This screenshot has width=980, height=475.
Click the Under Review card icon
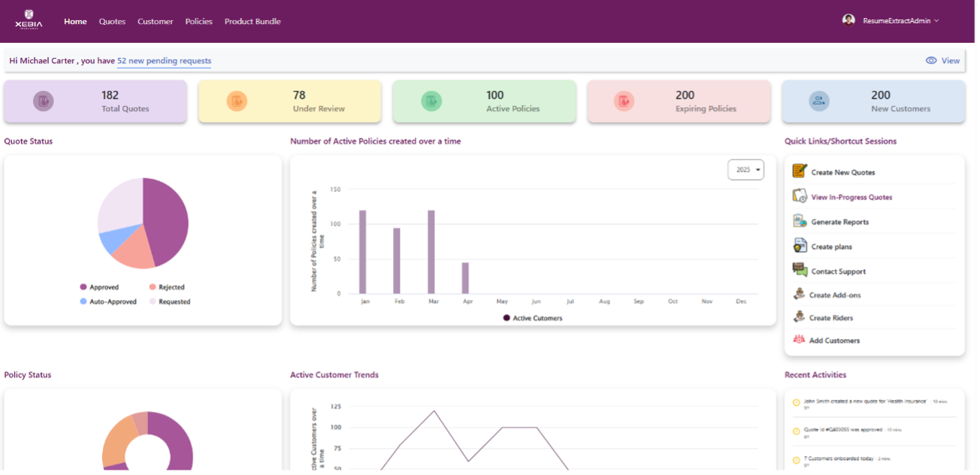click(x=237, y=101)
